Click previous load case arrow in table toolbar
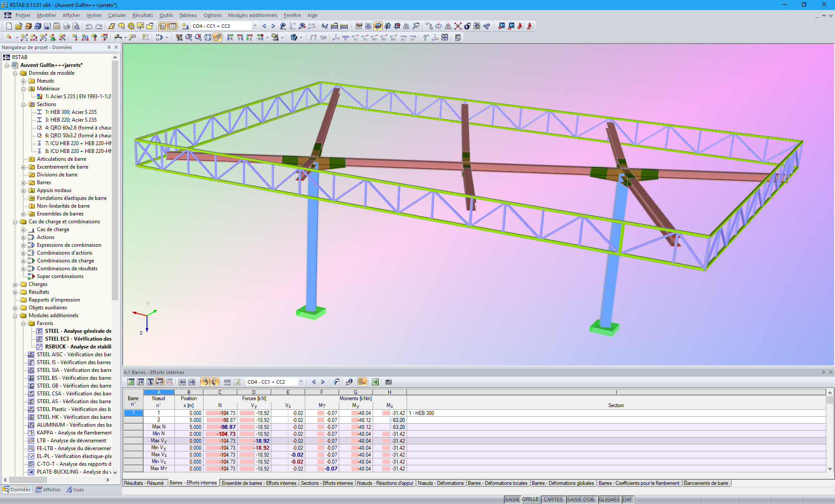The width and height of the screenshot is (835, 504). coord(313,382)
